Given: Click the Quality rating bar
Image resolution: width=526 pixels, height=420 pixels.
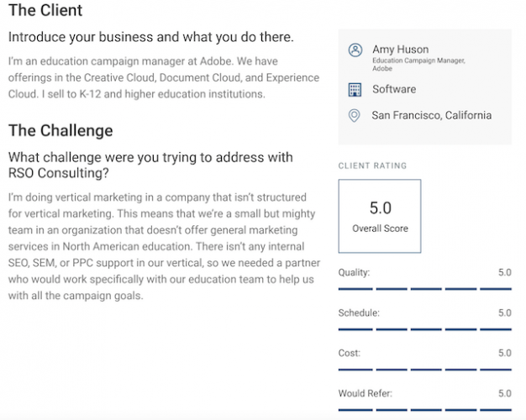Looking at the screenshot, I should click(x=424, y=288).
